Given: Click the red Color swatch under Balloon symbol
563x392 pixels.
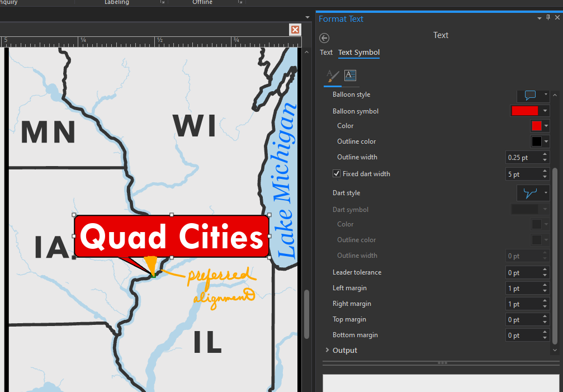Looking at the screenshot, I should point(538,125).
